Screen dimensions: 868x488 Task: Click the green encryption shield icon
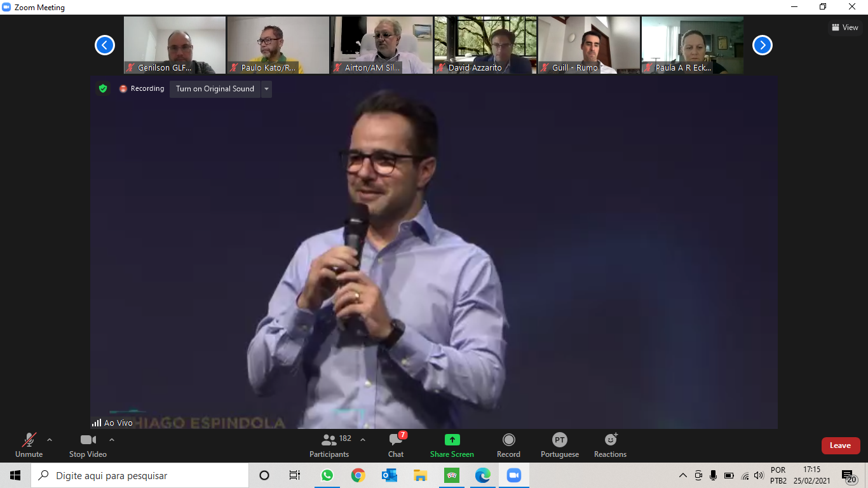click(103, 89)
